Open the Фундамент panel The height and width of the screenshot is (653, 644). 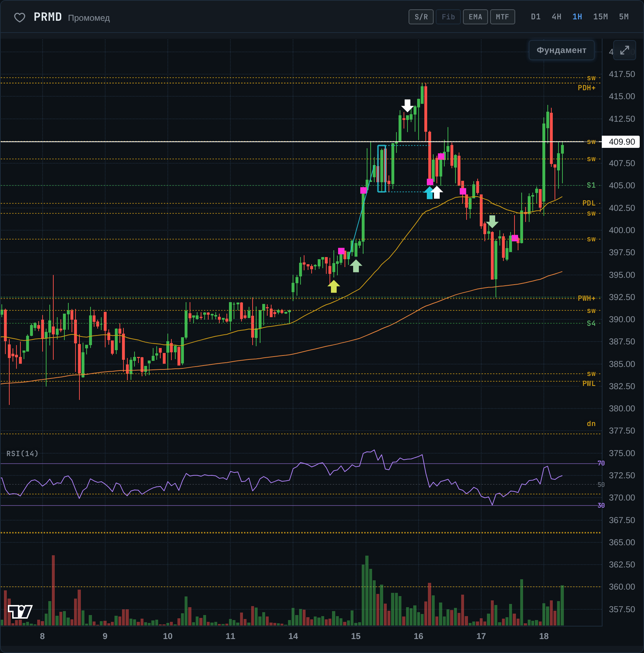562,50
